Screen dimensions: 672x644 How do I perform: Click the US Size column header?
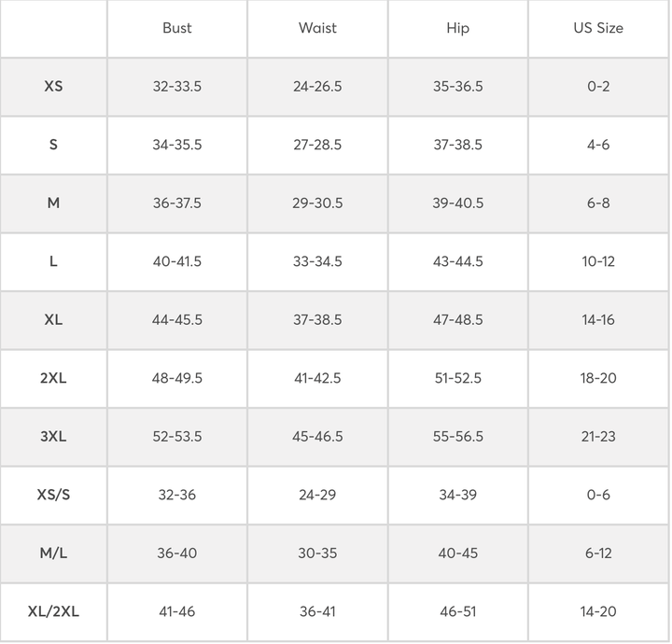click(598, 28)
